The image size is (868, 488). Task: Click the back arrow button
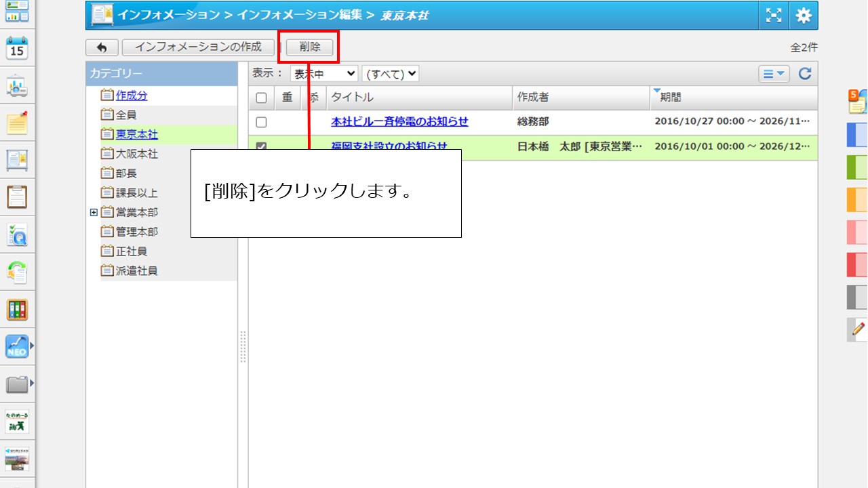(102, 47)
